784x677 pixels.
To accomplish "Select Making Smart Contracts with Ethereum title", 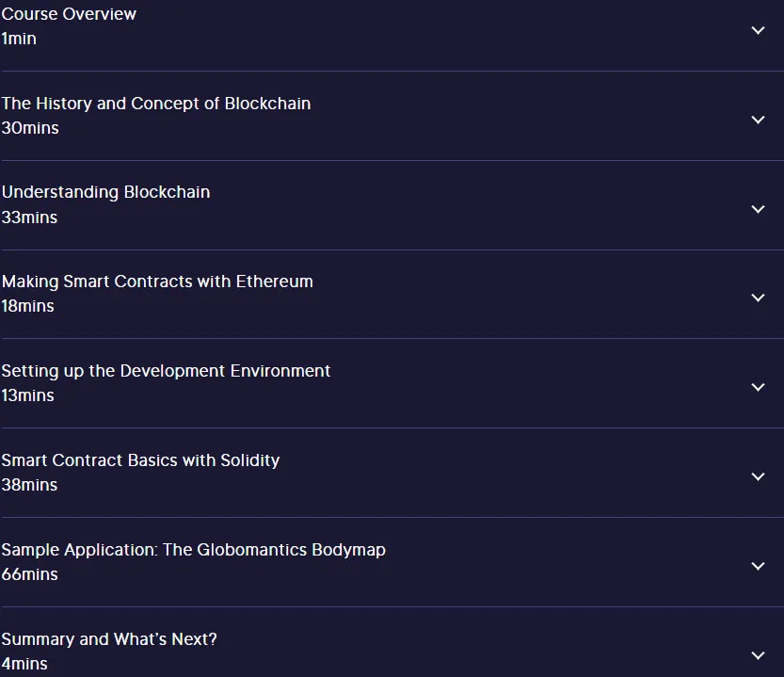I will [x=157, y=282].
